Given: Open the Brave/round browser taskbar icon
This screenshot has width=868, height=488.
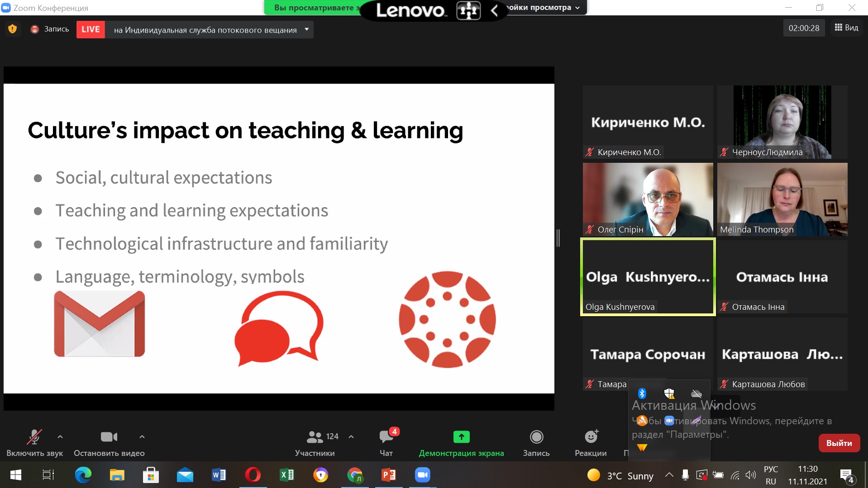Looking at the screenshot, I should pos(321,475).
